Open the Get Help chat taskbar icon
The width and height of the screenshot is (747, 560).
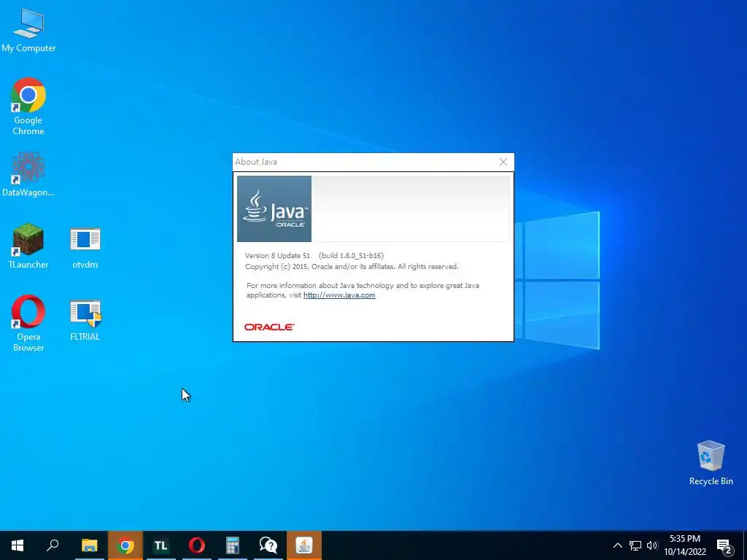(268, 545)
